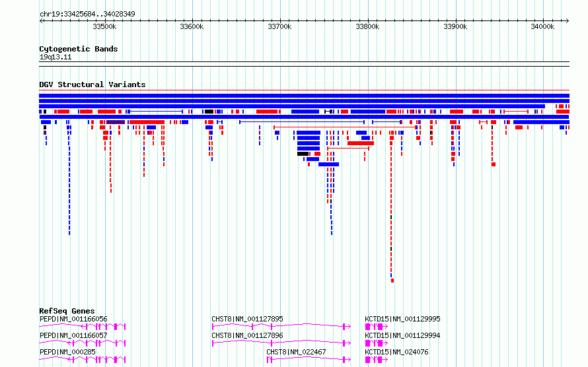Click the right arrowhead of the coordinate ruler

pos(568,21)
